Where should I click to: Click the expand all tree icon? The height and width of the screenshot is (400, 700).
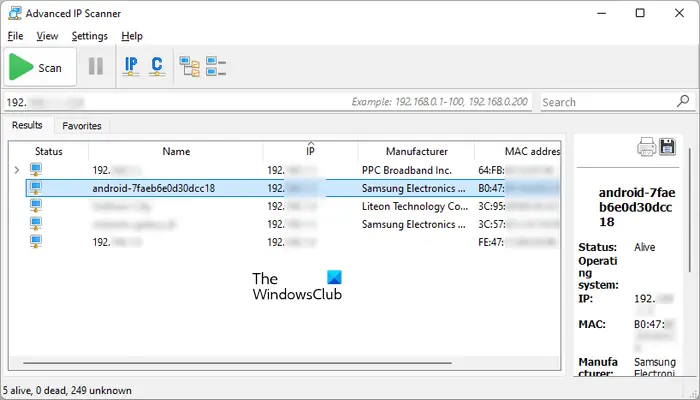coord(189,67)
